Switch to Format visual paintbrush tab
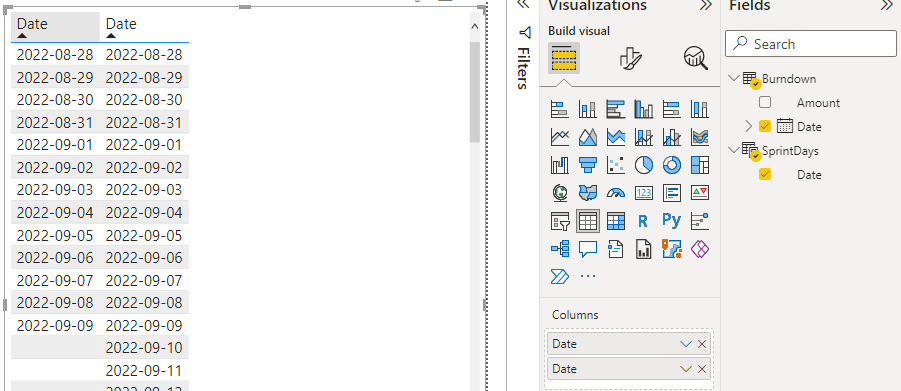The height and width of the screenshot is (391, 901). 630,58
